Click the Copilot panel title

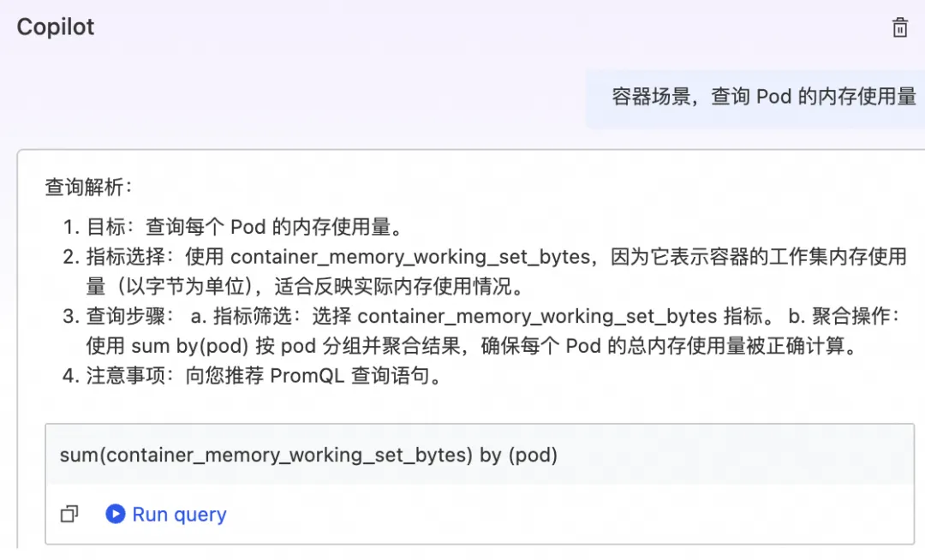point(56,27)
